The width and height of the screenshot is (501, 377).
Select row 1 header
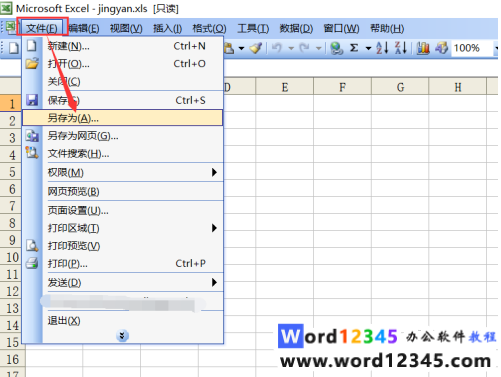click(11, 103)
